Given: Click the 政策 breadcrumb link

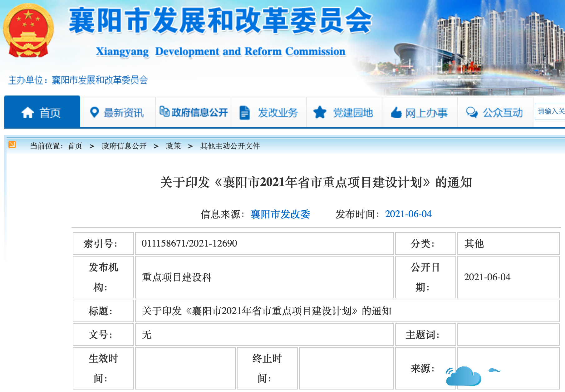Looking at the screenshot, I should pyautogui.click(x=173, y=146).
